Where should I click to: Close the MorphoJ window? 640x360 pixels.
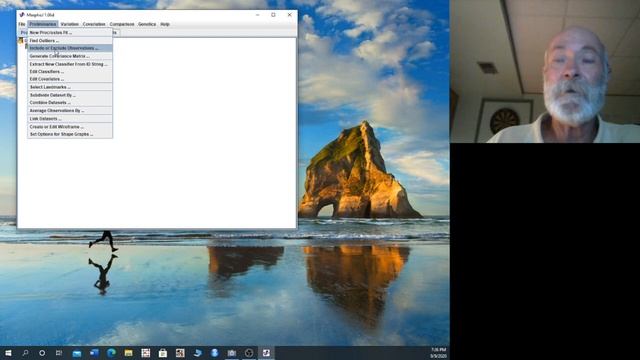pos(289,15)
